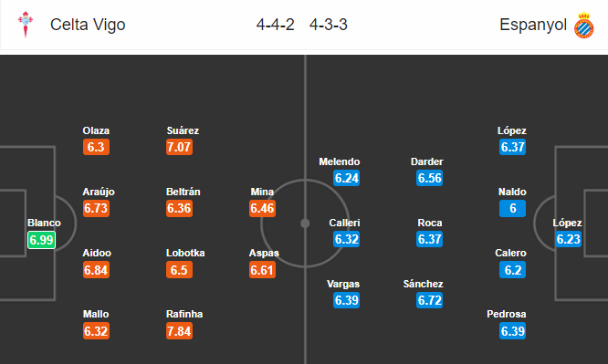This screenshot has width=608, height=364.
Task: Click Suárez's 7.07 rating badge
Action: (179, 147)
